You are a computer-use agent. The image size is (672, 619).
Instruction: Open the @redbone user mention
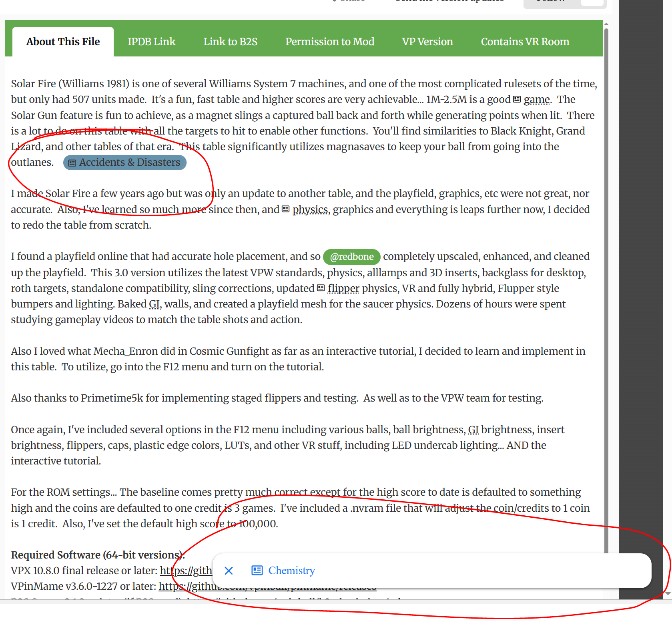[x=351, y=257]
